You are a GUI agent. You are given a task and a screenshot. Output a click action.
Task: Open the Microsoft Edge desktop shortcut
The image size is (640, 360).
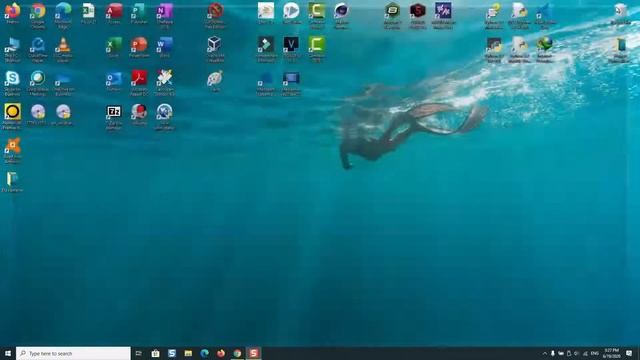click(63, 16)
